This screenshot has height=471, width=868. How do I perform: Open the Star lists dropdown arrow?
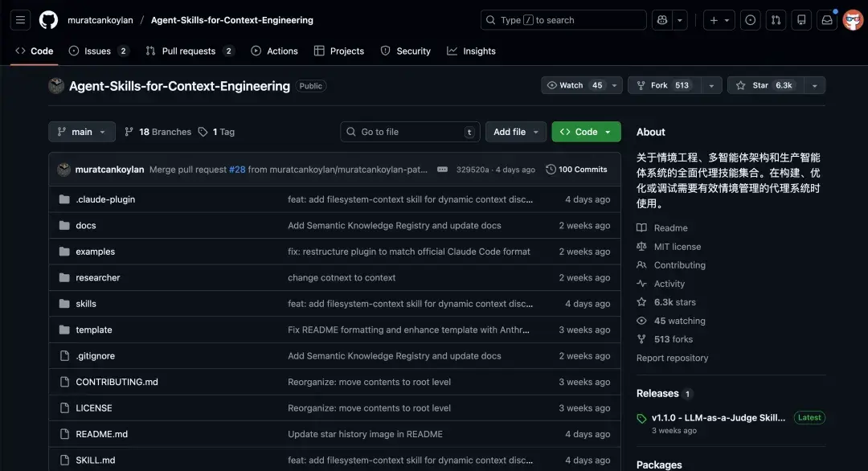[814, 85]
